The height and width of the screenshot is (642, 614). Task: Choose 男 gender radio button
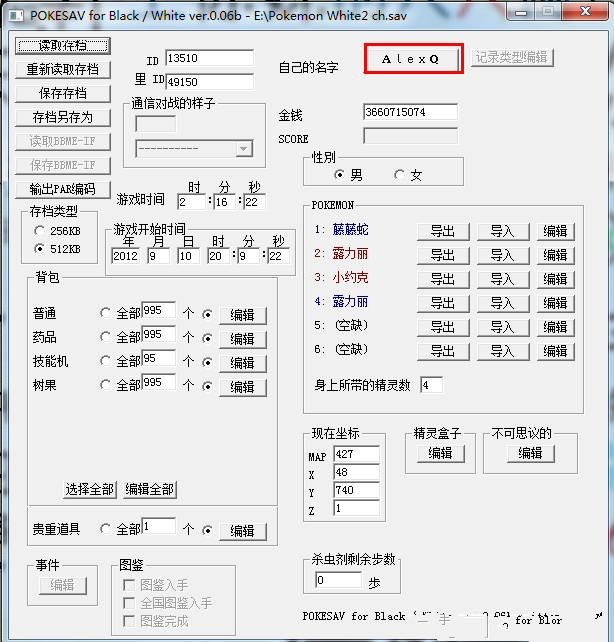pos(339,175)
